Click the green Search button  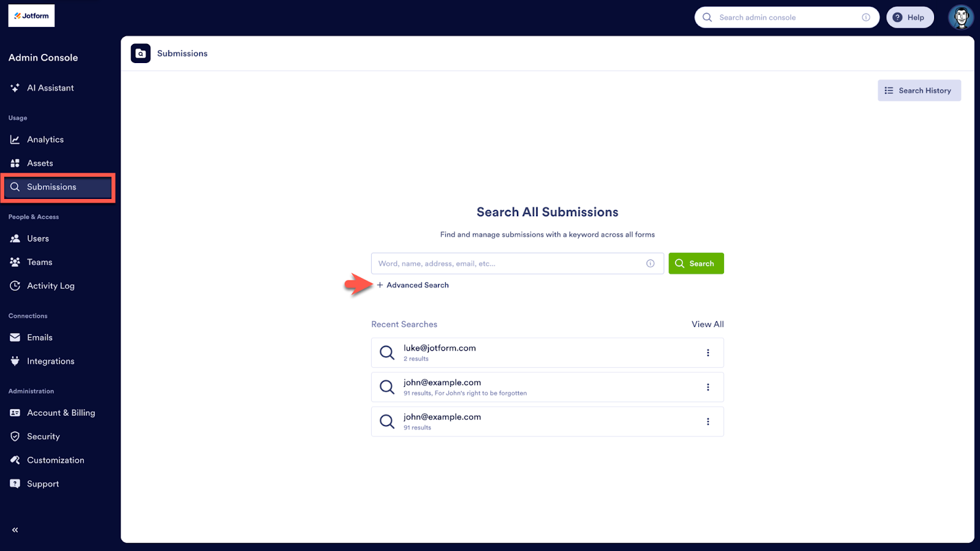coord(696,263)
